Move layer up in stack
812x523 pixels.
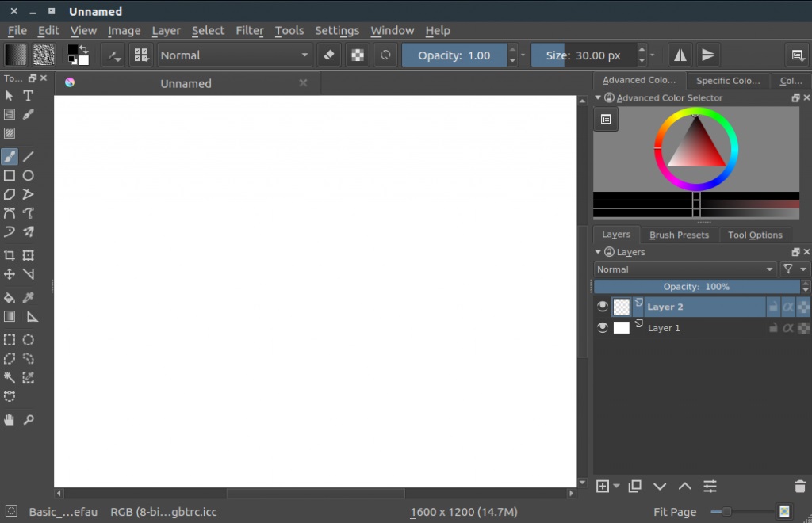[x=684, y=487]
